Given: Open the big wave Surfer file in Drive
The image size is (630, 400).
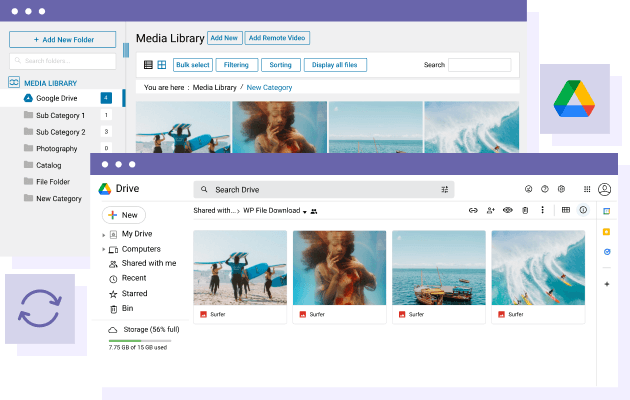Looking at the screenshot, I should (538, 277).
